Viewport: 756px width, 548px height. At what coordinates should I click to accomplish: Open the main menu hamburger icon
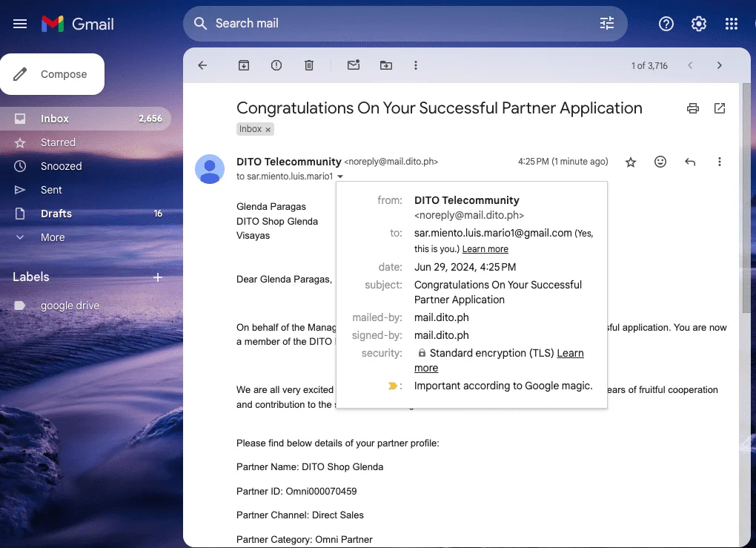click(20, 24)
